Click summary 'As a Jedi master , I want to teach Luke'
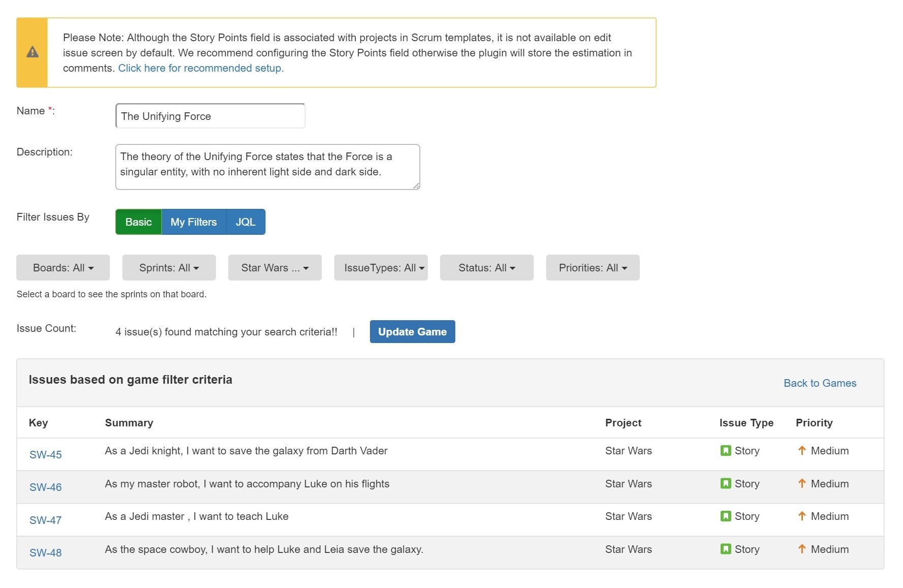 (197, 516)
